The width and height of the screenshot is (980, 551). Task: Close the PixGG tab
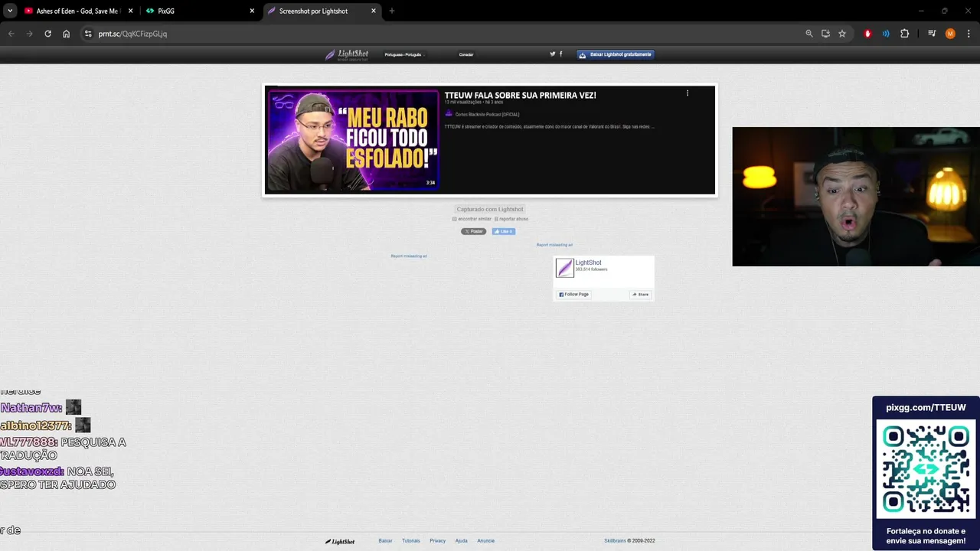pos(252,11)
